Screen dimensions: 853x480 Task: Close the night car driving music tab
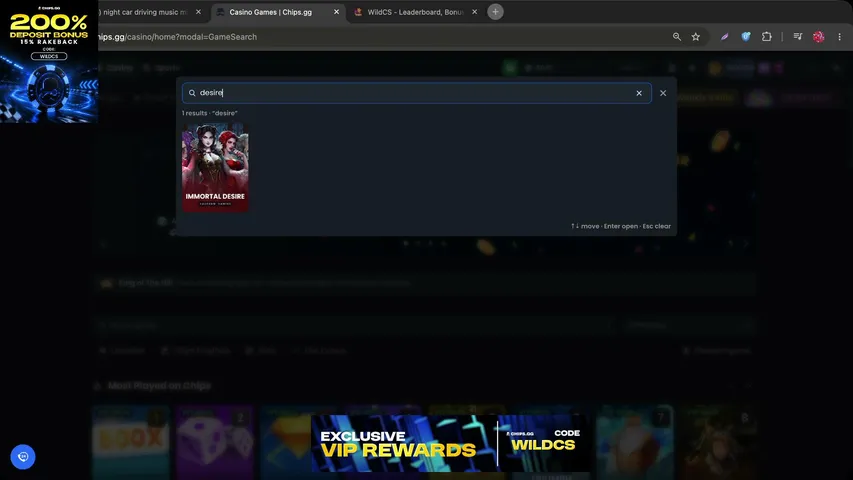pos(199,12)
